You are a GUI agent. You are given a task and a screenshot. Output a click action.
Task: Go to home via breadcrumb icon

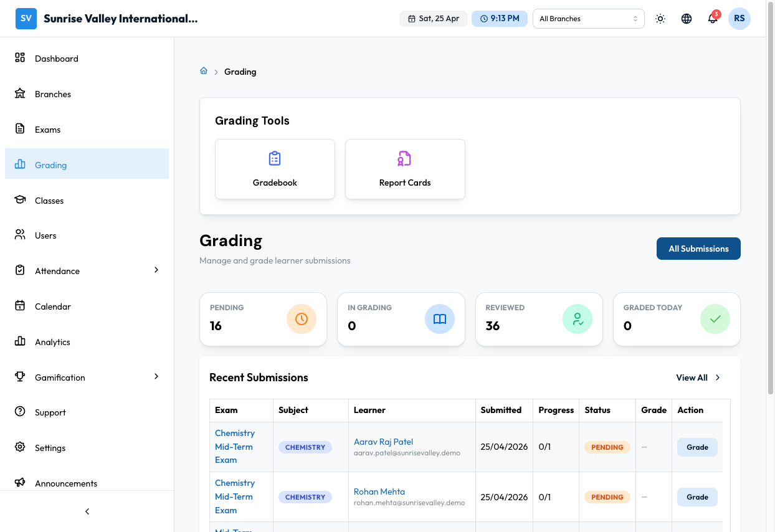pyautogui.click(x=204, y=71)
